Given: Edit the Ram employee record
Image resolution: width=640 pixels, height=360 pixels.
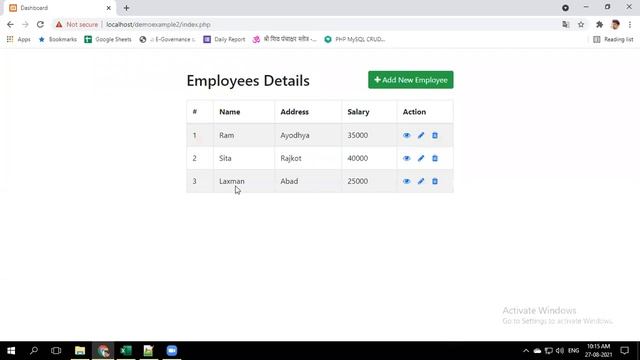Looking at the screenshot, I should click(421, 135).
